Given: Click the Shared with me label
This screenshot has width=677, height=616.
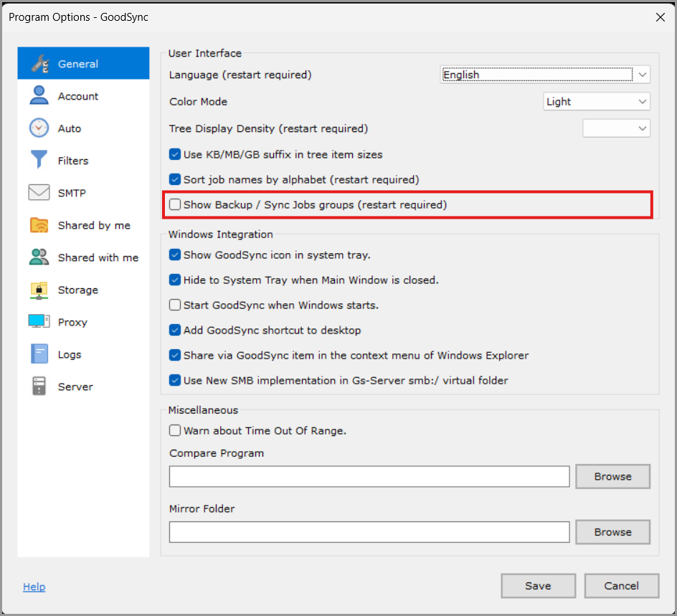Looking at the screenshot, I should 98,257.
